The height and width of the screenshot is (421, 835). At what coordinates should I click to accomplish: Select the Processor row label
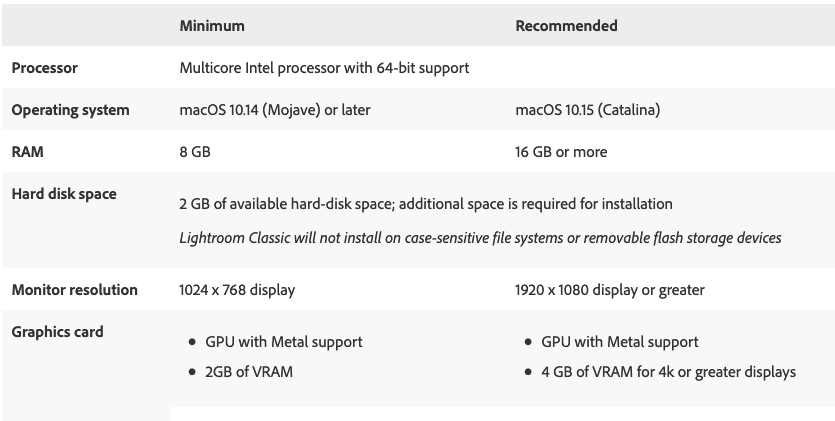tap(44, 68)
